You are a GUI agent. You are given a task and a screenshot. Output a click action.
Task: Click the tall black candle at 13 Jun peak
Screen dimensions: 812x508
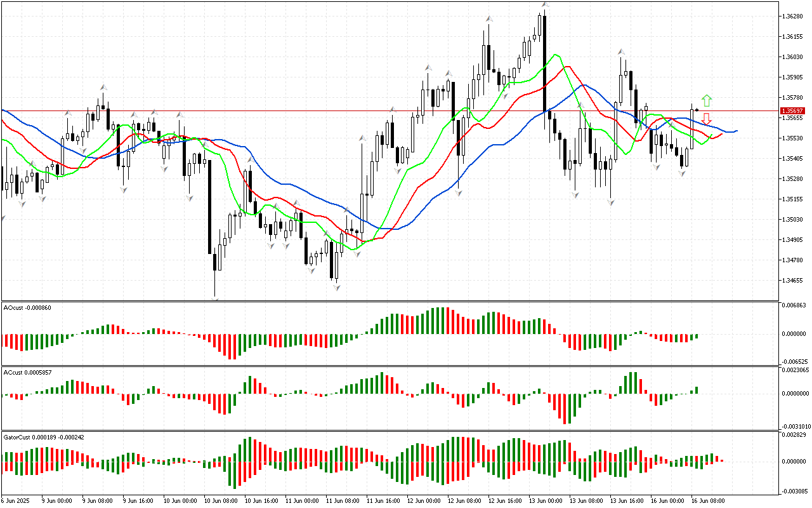click(x=545, y=63)
